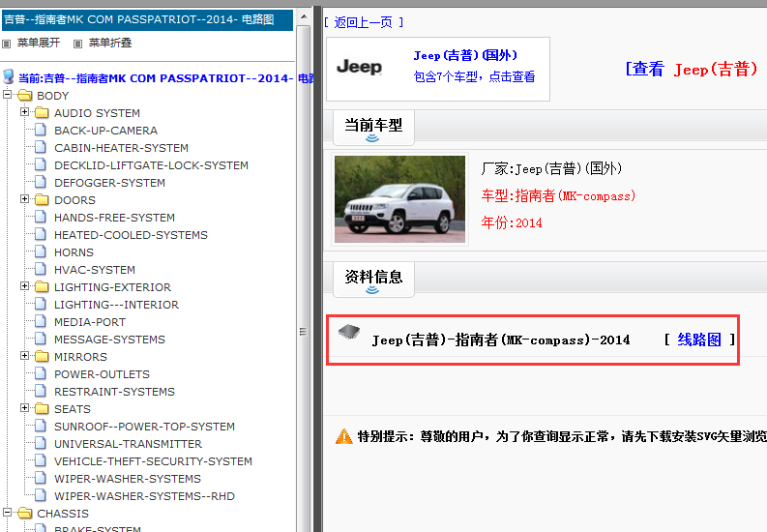This screenshot has height=532, width=767.
Task: Click the UNIVERSAL-TRANSMITTER document icon
Action: pyautogui.click(x=41, y=444)
